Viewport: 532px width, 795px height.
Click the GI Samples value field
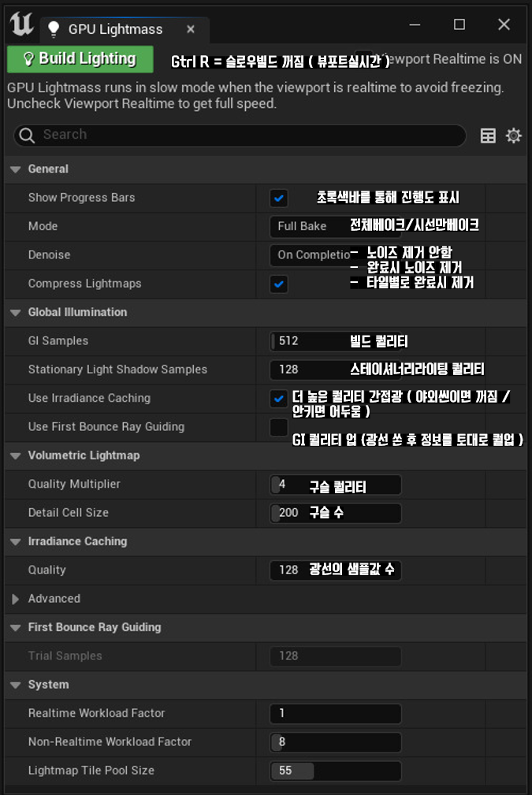pyautogui.click(x=335, y=340)
